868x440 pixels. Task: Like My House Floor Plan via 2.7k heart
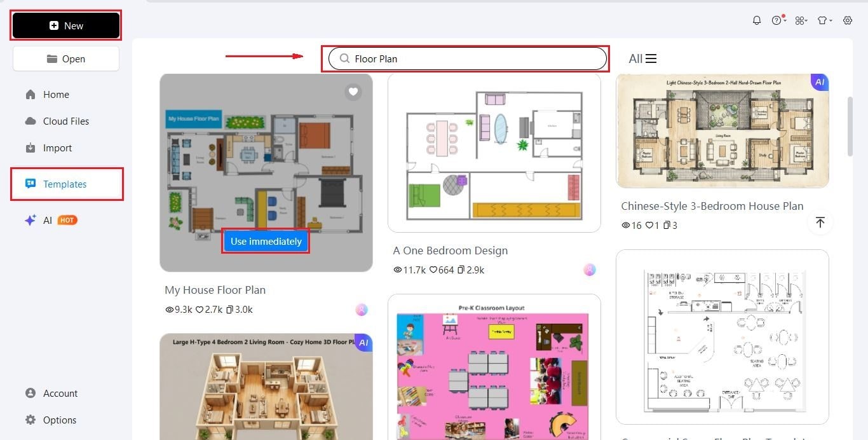tap(199, 310)
